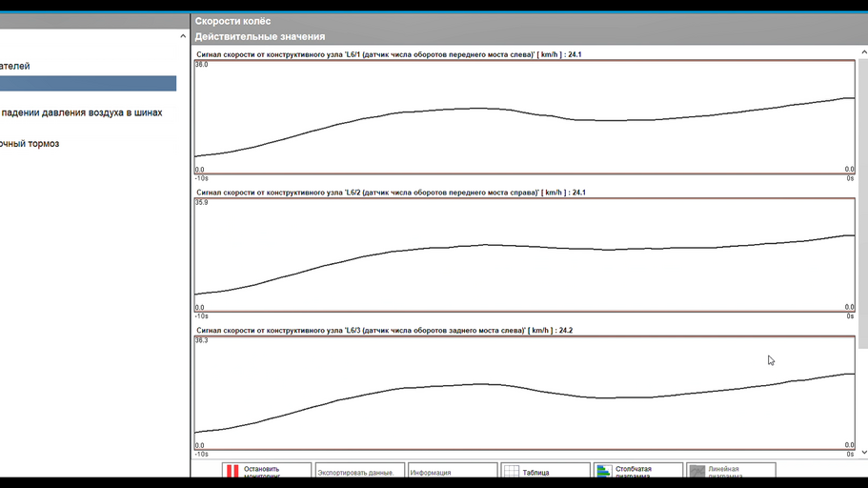Click the 'Действительные значения' header

[x=259, y=36]
